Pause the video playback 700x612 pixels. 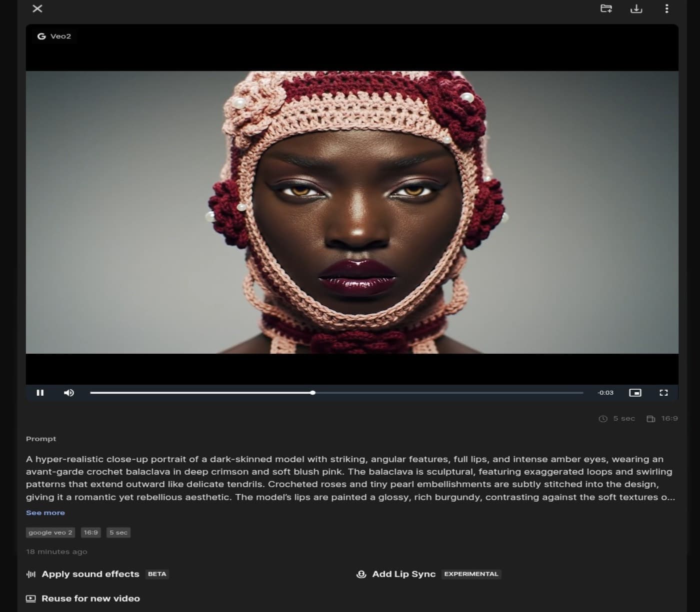pyautogui.click(x=40, y=393)
